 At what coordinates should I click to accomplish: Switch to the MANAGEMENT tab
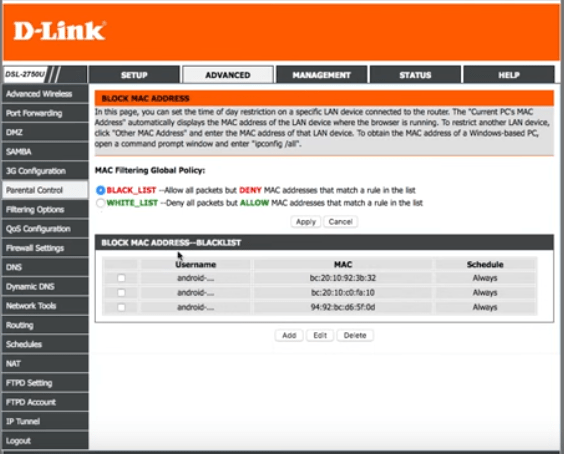click(x=322, y=75)
